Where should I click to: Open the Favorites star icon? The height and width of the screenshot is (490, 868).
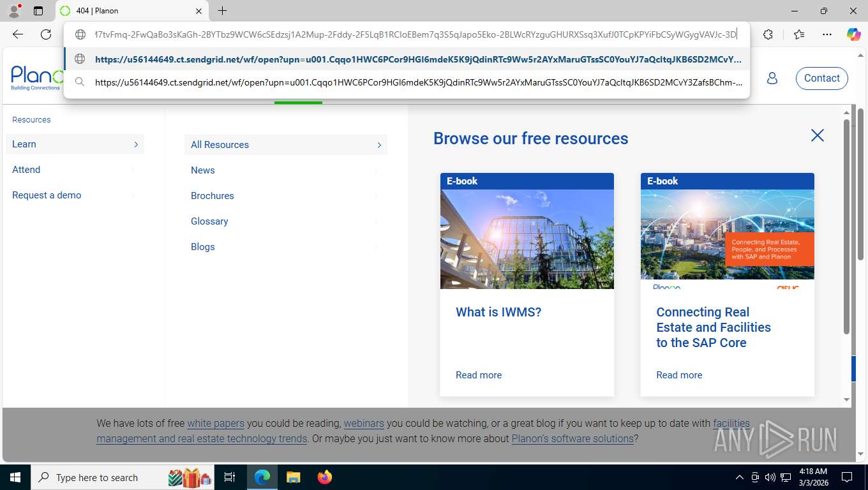tap(799, 34)
